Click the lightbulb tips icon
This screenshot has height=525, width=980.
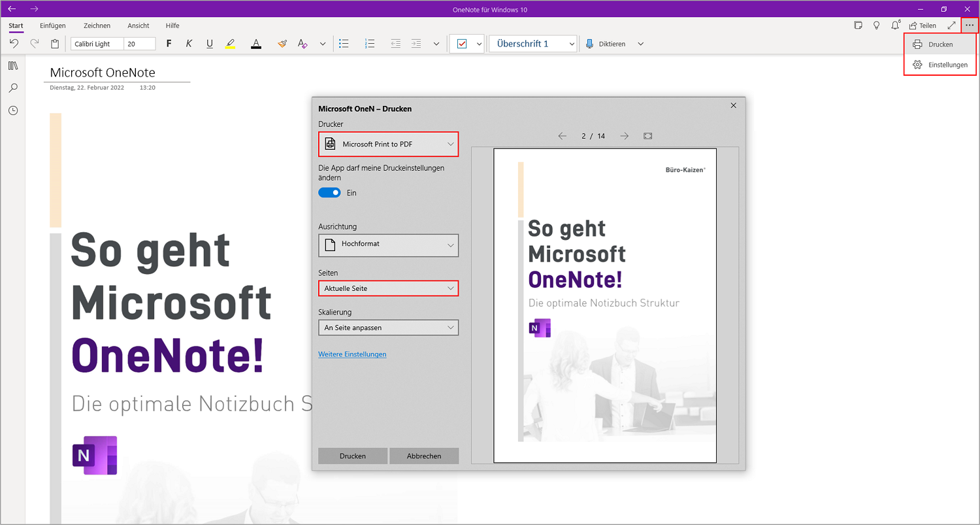coord(877,25)
